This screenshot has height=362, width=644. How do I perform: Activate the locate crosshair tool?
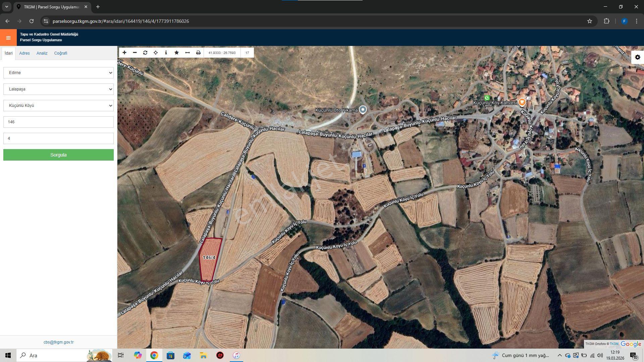pyautogui.click(x=156, y=53)
